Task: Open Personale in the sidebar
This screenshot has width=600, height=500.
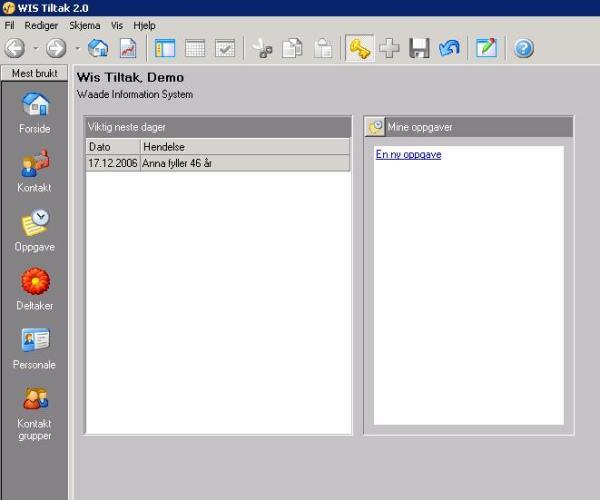Action: tap(34, 349)
